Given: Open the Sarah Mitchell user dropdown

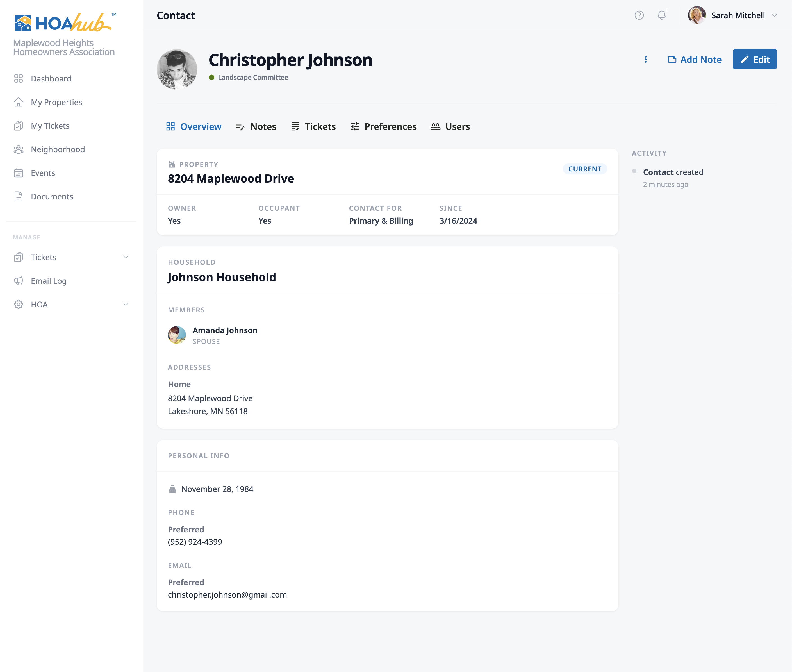Looking at the screenshot, I should pyautogui.click(x=733, y=15).
